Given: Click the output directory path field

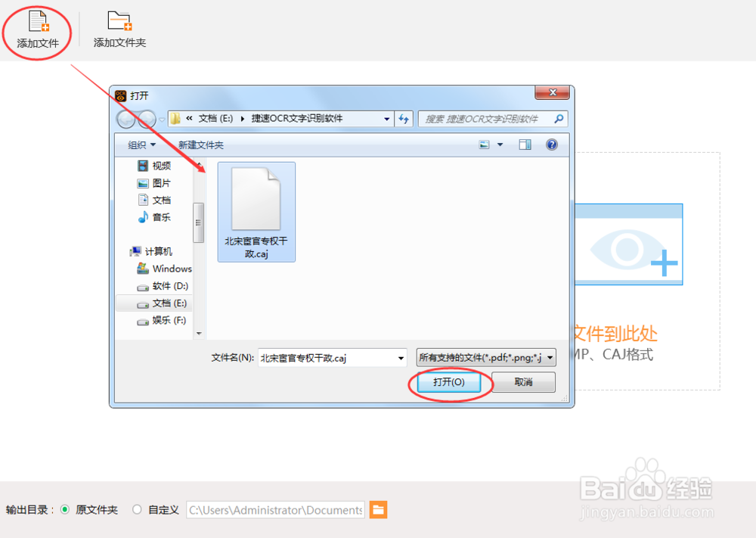Looking at the screenshot, I should (276, 510).
